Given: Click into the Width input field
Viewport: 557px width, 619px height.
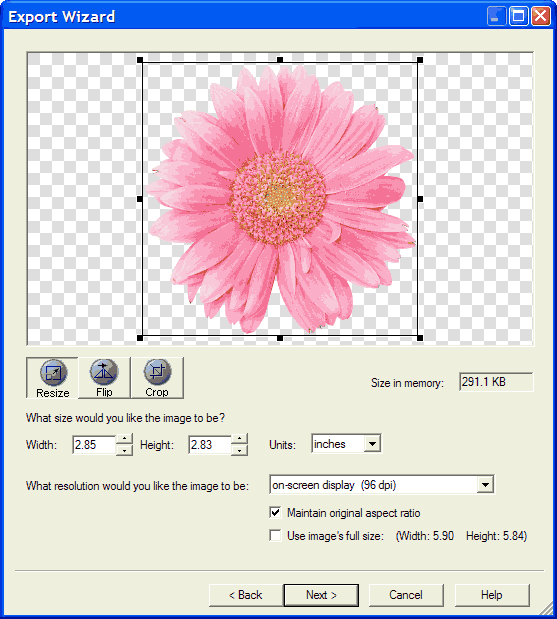Looking at the screenshot, I should (94, 445).
